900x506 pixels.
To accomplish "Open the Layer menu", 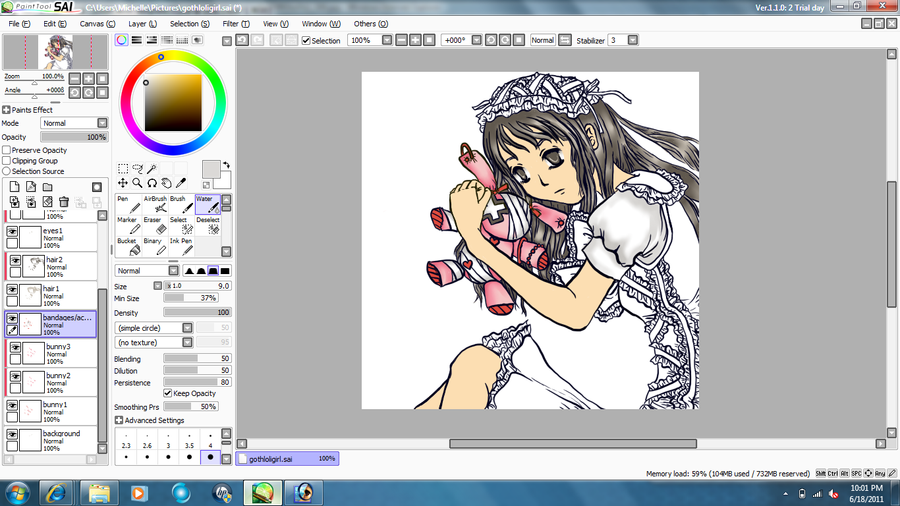I will pyautogui.click(x=142, y=24).
